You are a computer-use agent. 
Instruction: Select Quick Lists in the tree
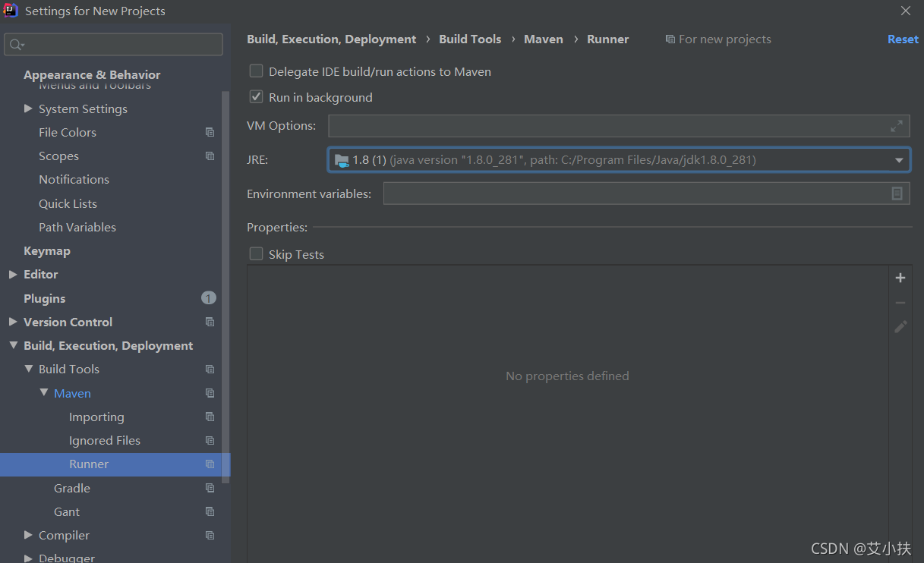point(68,203)
